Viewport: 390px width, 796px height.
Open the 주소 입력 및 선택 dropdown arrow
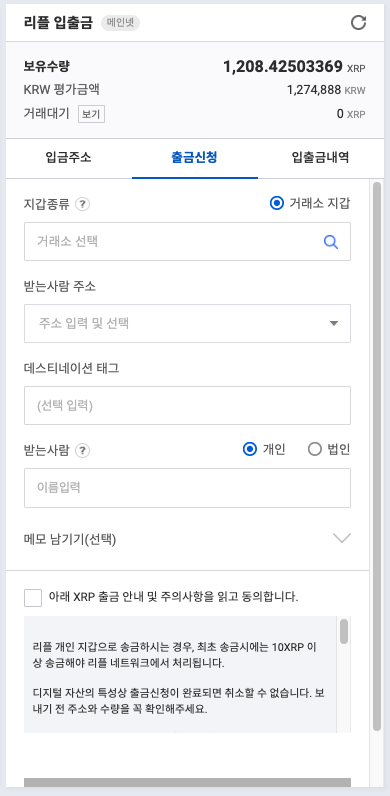coord(334,323)
